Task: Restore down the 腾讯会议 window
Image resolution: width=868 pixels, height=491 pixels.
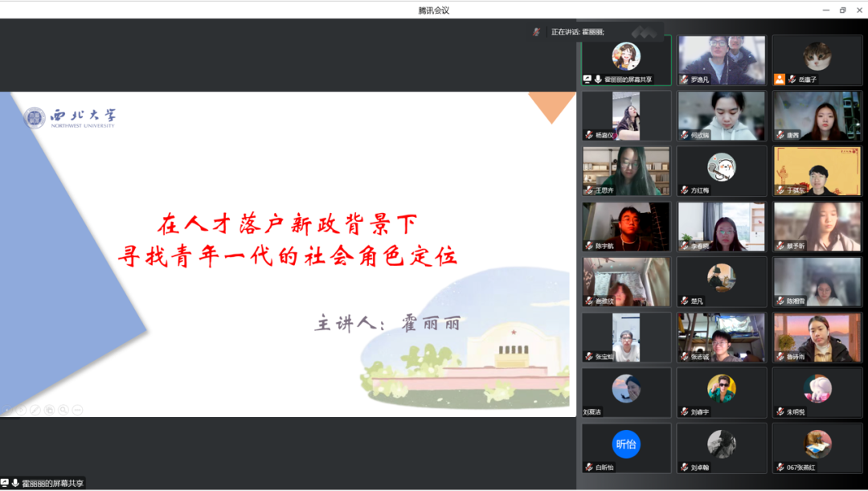Action: pos(842,10)
